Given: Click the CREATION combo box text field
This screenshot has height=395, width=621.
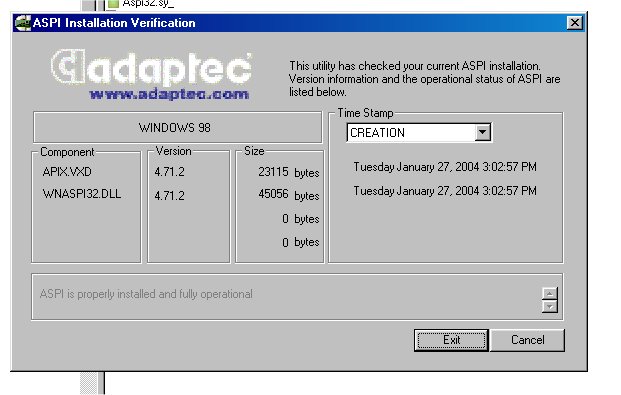Looking at the screenshot, I should [x=411, y=132].
